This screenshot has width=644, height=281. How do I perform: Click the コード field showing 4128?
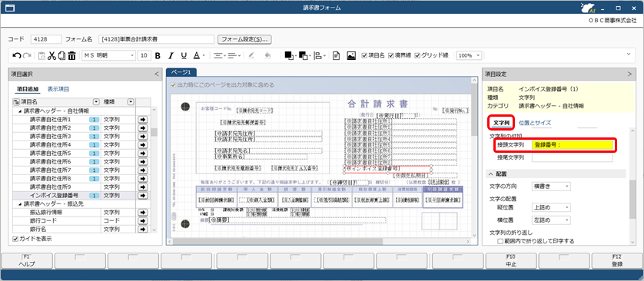click(45, 39)
